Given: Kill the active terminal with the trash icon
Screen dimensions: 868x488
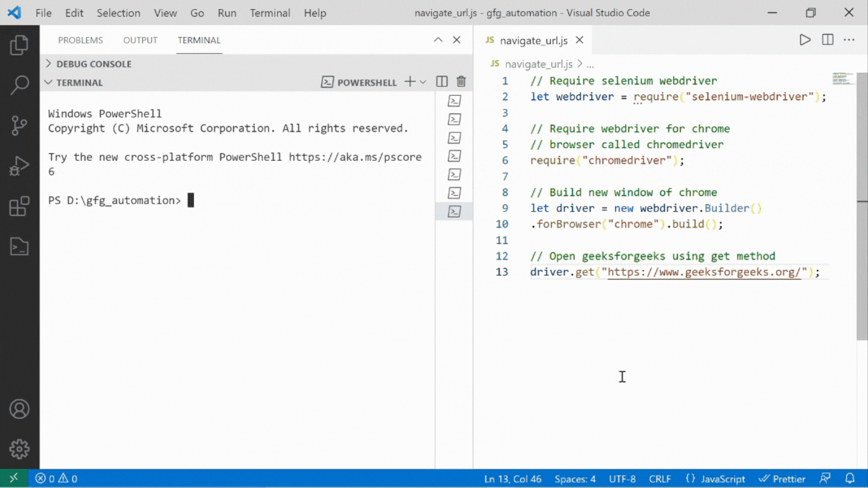Looking at the screenshot, I should 461,81.
